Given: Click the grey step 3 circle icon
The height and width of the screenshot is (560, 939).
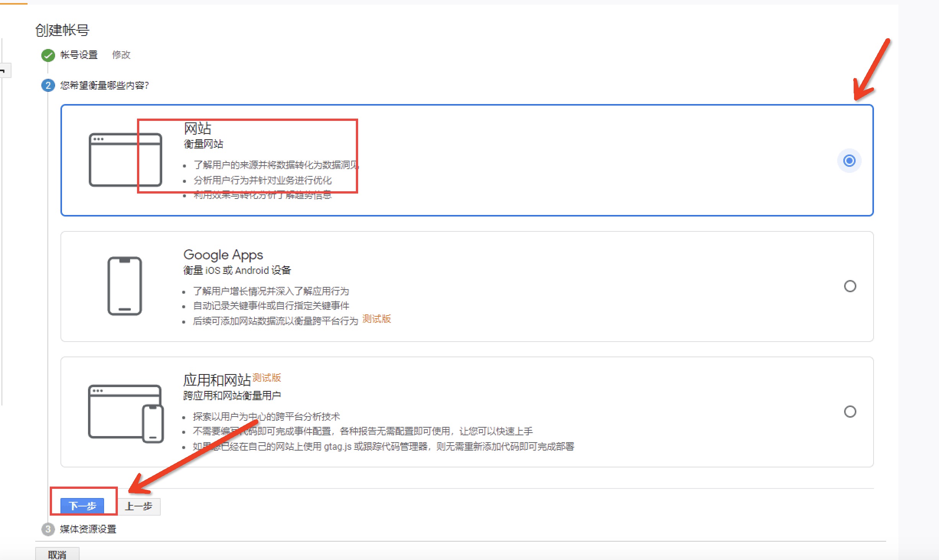Looking at the screenshot, I should [x=48, y=529].
